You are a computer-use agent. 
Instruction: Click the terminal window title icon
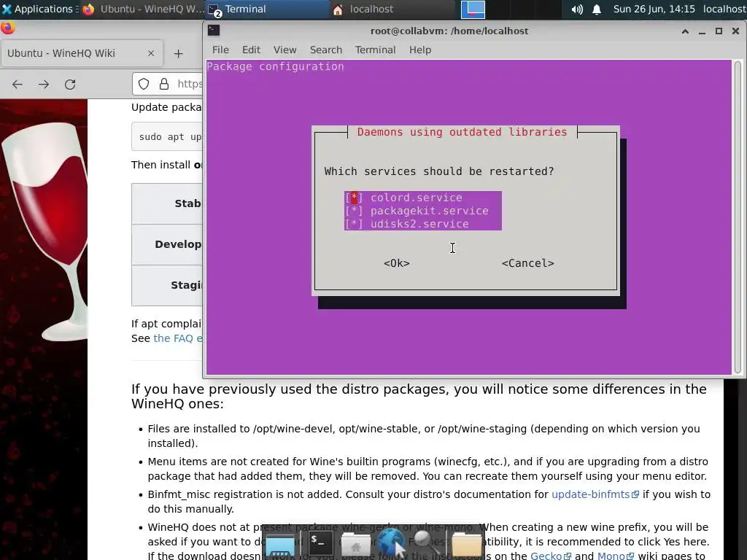pos(214,31)
